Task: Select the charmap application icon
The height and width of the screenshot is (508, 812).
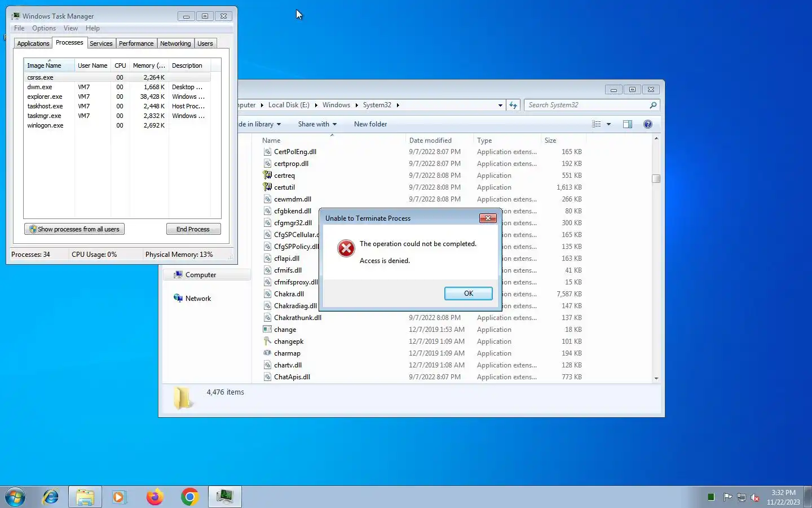Action: 267,353
